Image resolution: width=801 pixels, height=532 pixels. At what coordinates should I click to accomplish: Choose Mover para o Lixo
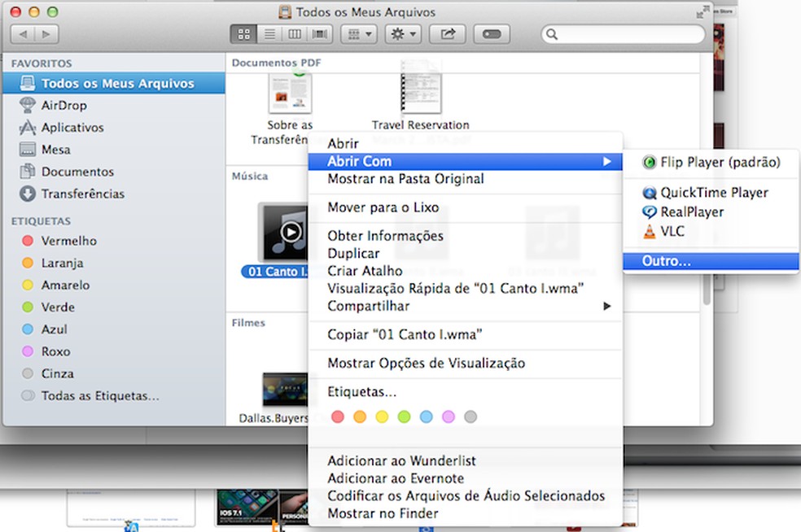tap(383, 207)
